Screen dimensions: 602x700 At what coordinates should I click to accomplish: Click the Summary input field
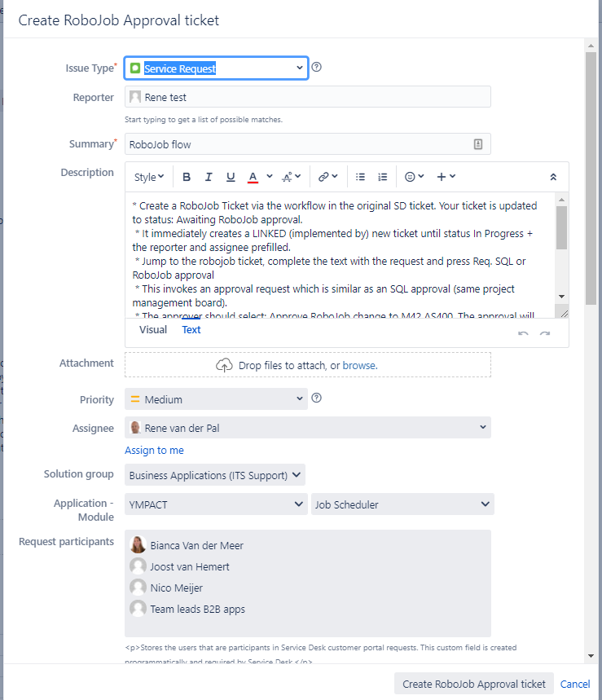308,144
